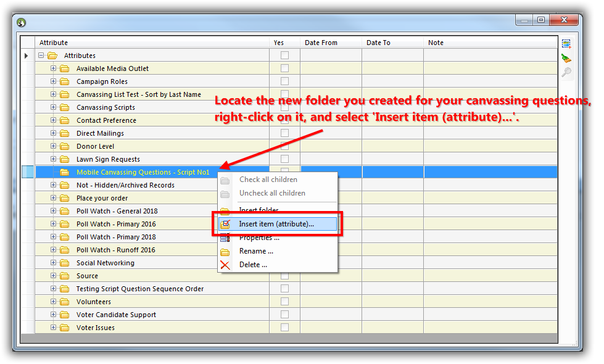Image resolution: width=604 pixels, height=364 pixels.
Task: Click the Note column header
Action: point(490,43)
